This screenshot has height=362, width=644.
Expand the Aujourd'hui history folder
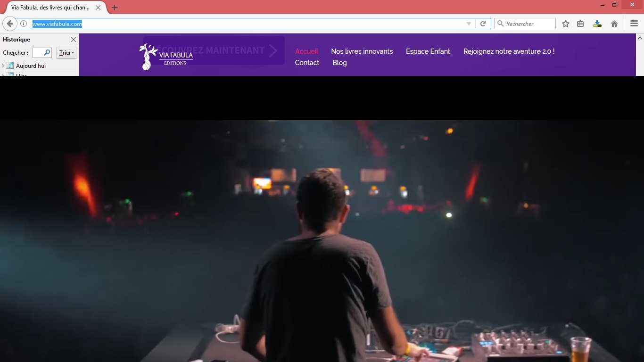pyautogui.click(x=3, y=66)
